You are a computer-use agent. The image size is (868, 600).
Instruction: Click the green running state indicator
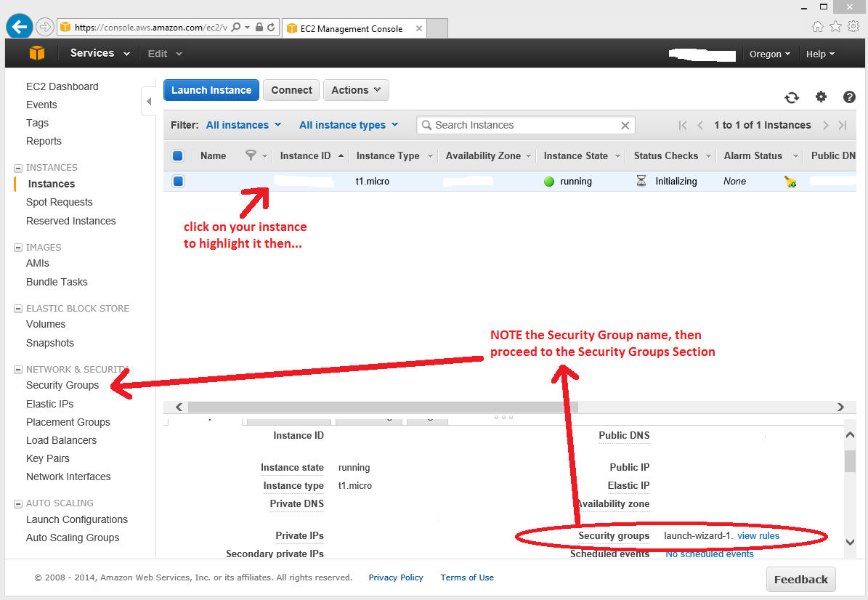pos(549,182)
